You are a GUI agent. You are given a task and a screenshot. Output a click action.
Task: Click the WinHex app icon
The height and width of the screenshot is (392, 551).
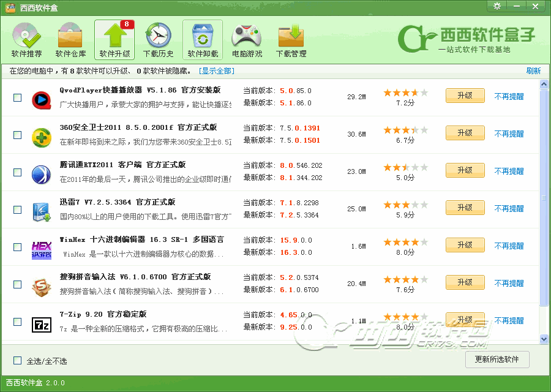click(x=42, y=250)
